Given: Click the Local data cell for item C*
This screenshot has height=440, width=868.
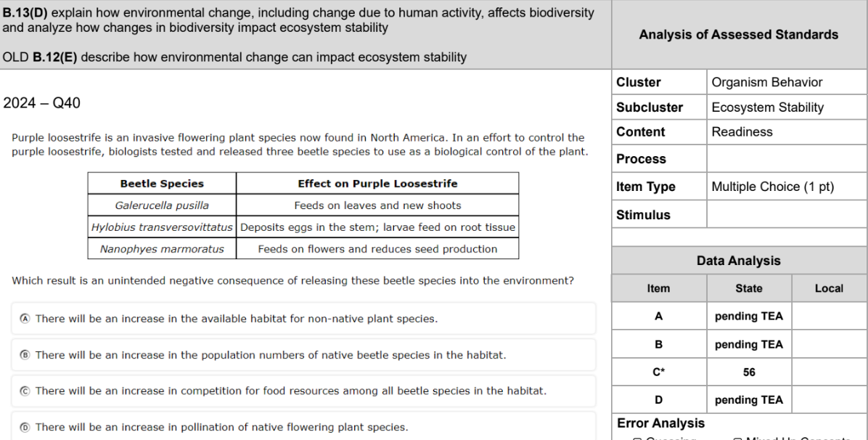Looking at the screenshot, I should pyautogui.click(x=830, y=372).
